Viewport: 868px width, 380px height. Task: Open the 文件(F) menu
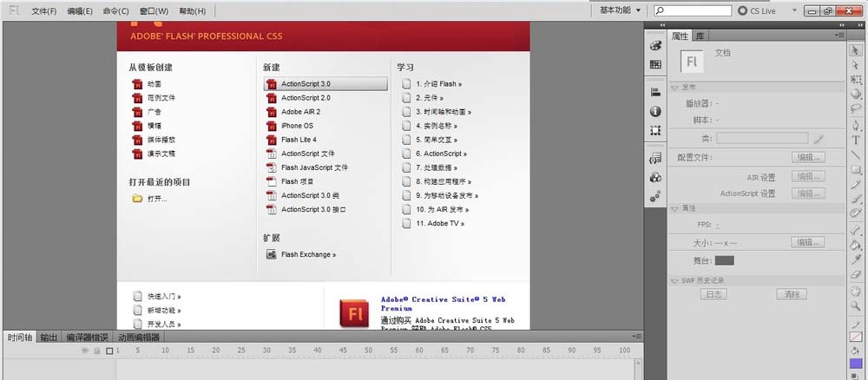click(43, 11)
